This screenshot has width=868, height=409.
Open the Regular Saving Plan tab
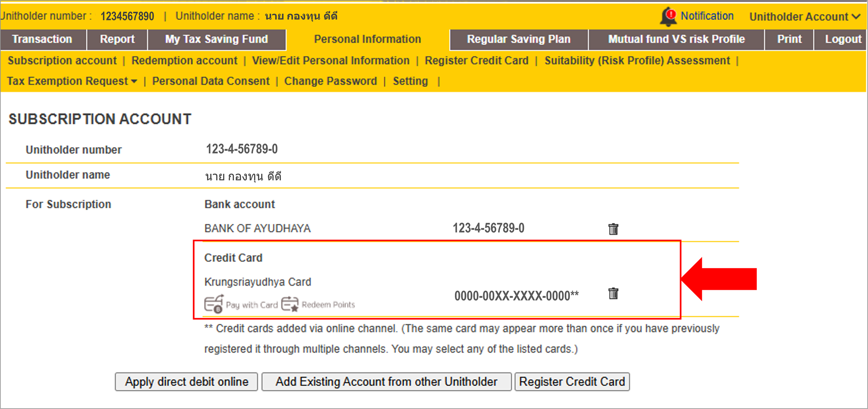point(519,39)
